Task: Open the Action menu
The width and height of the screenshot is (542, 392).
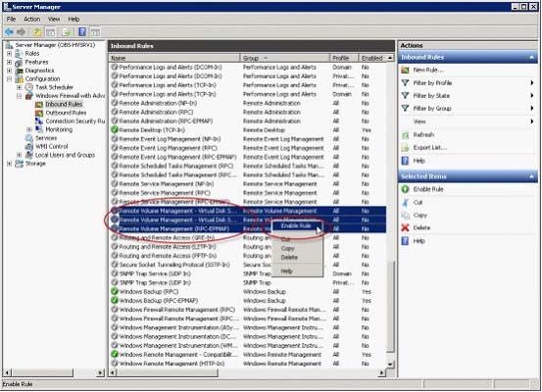Action: [31, 19]
